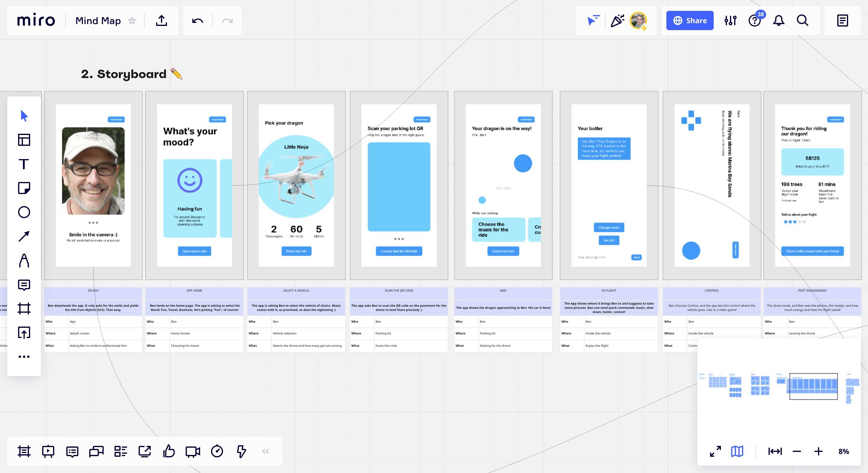868x473 pixels.
Task: Star the Mind Map board as favorite
Action: click(x=132, y=20)
